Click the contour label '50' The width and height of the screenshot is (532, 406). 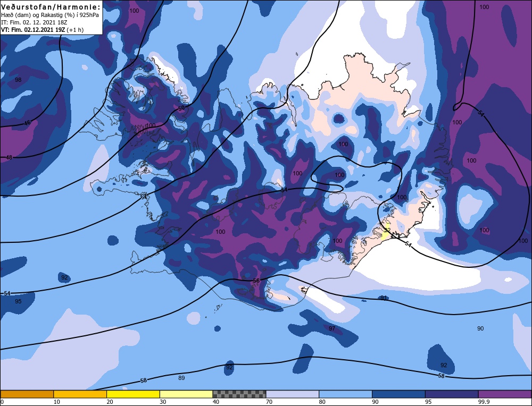(x=181, y=108)
